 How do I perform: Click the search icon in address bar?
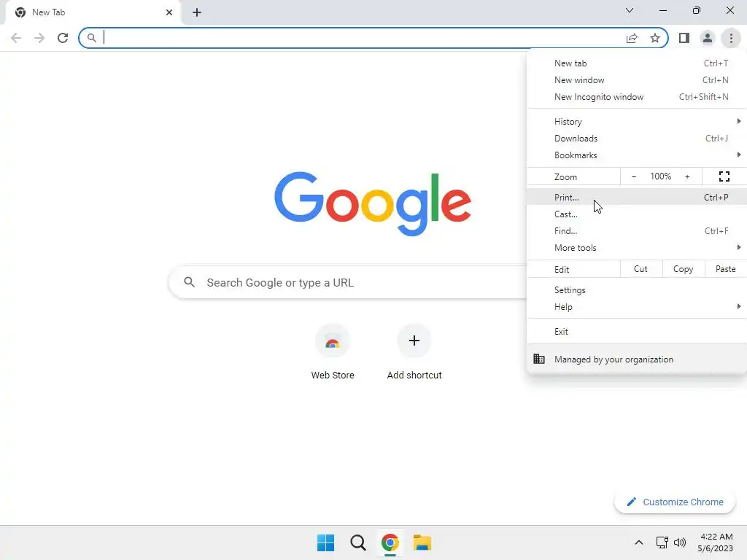pos(91,38)
